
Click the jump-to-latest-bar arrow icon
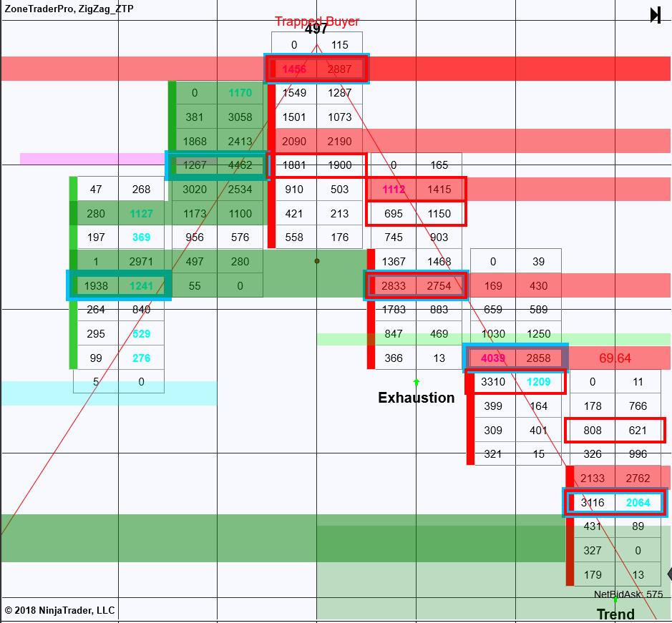(x=656, y=16)
